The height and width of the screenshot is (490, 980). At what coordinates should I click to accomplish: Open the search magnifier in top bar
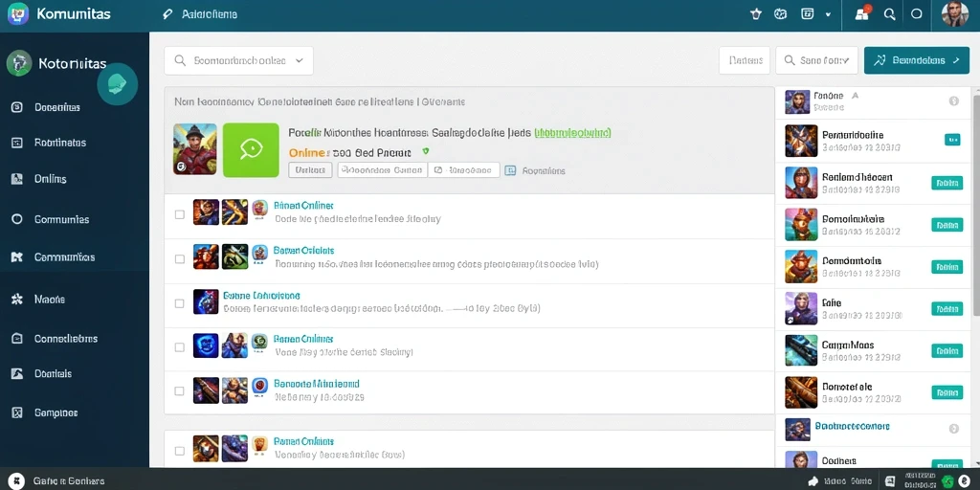point(889,14)
